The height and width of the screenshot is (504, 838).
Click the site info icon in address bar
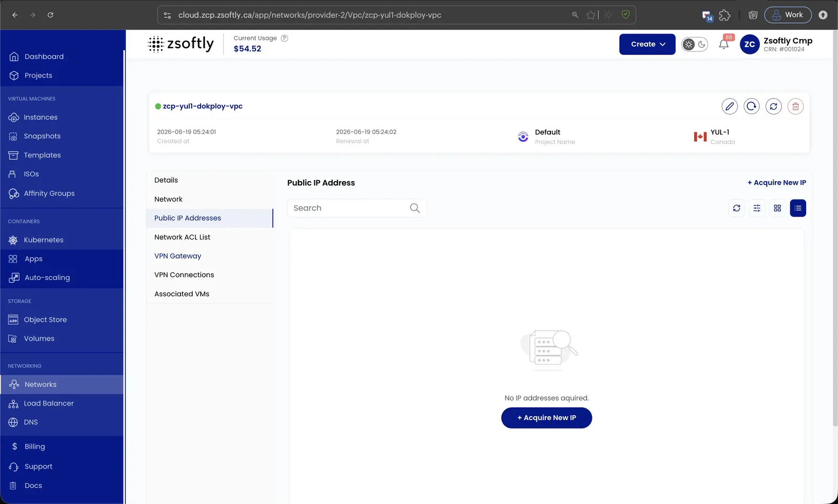(168, 15)
